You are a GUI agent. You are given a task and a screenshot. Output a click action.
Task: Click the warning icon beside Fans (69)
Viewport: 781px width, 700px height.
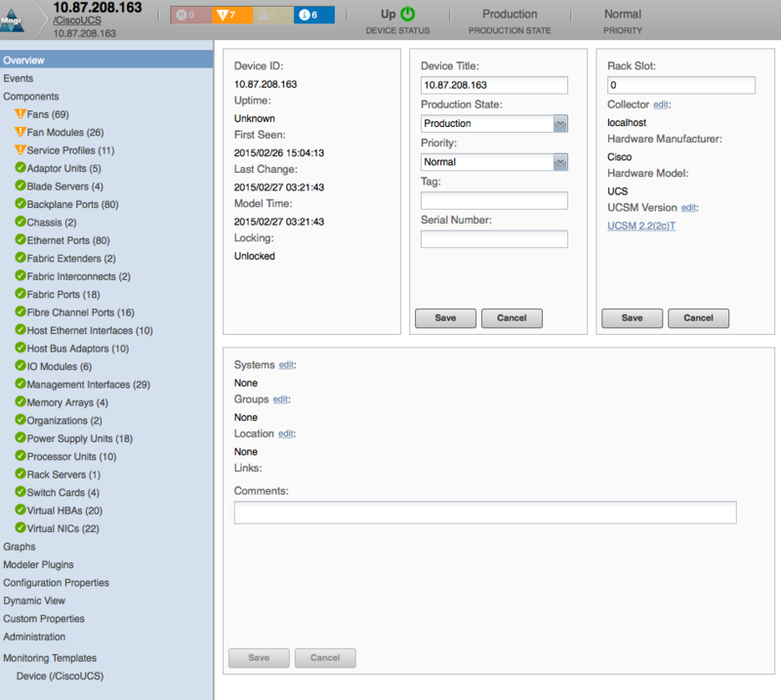(21, 113)
